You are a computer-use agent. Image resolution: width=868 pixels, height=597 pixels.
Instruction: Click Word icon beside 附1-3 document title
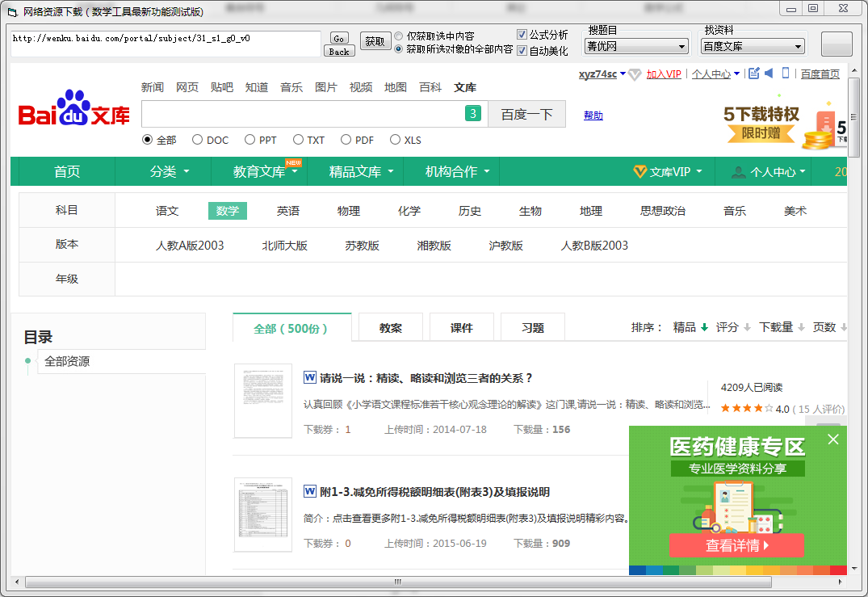pyautogui.click(x=309, y=491)
